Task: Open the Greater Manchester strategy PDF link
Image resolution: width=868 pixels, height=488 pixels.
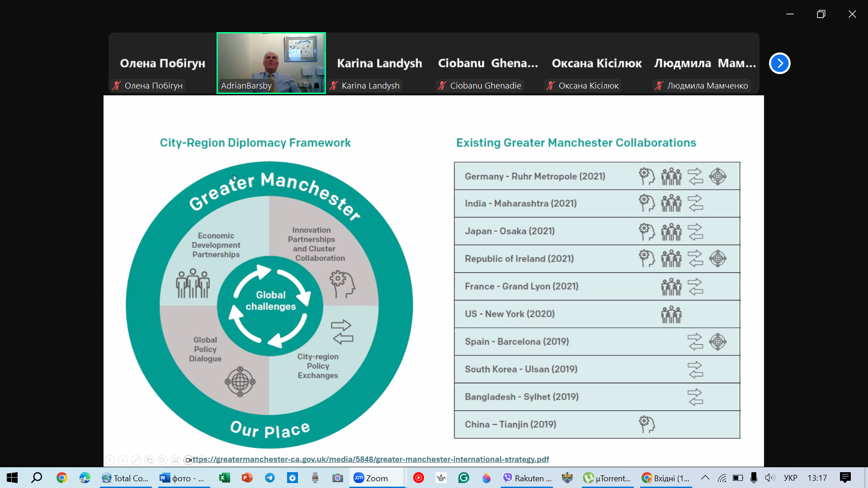Action: tap(371, 459)
